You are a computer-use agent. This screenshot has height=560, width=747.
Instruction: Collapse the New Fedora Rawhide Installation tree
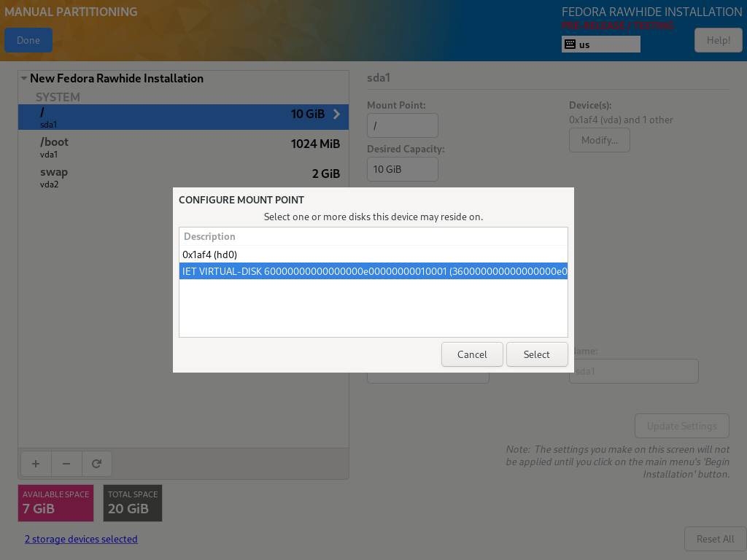coord(24,78)
